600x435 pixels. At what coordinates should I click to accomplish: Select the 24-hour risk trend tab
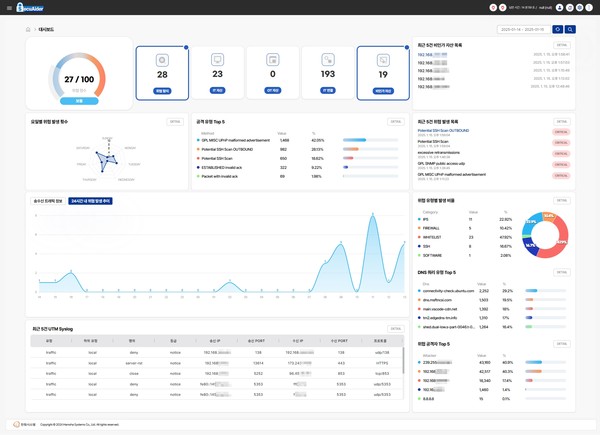[91, 201]
